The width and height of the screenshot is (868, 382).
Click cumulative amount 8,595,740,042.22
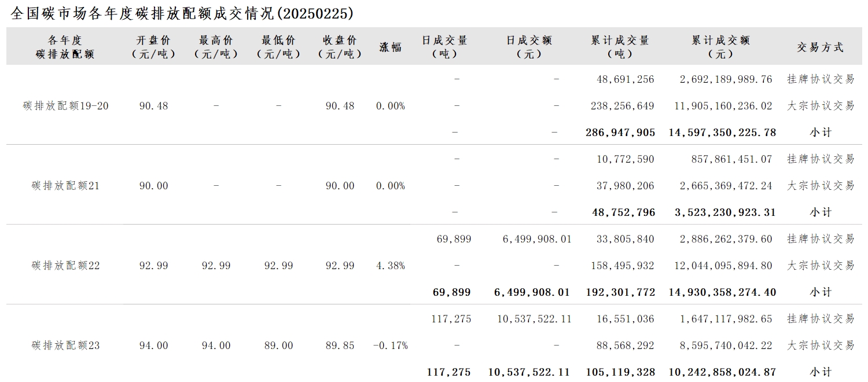point(726,346)
